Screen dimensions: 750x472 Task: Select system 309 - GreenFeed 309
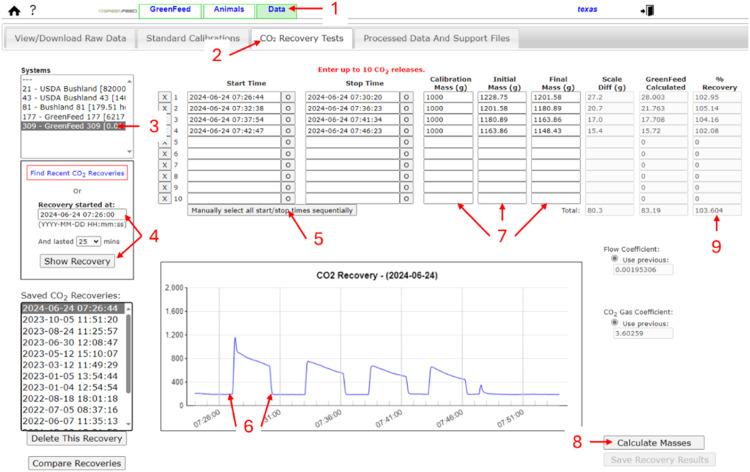74,126
